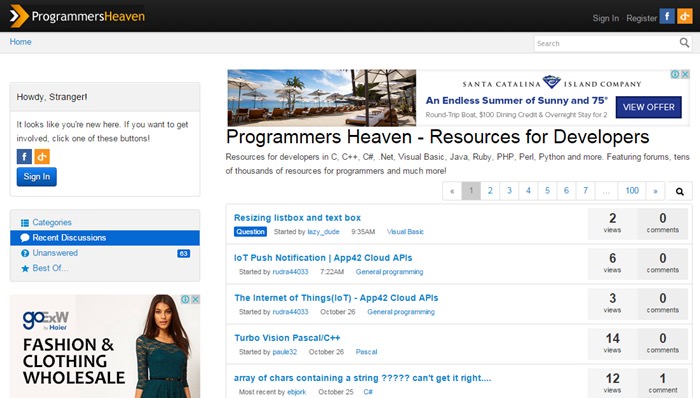Click the search magnifier icon in the search box
Image resolution: width=700 pixels, height=398 pixels.
click(684, 43)
